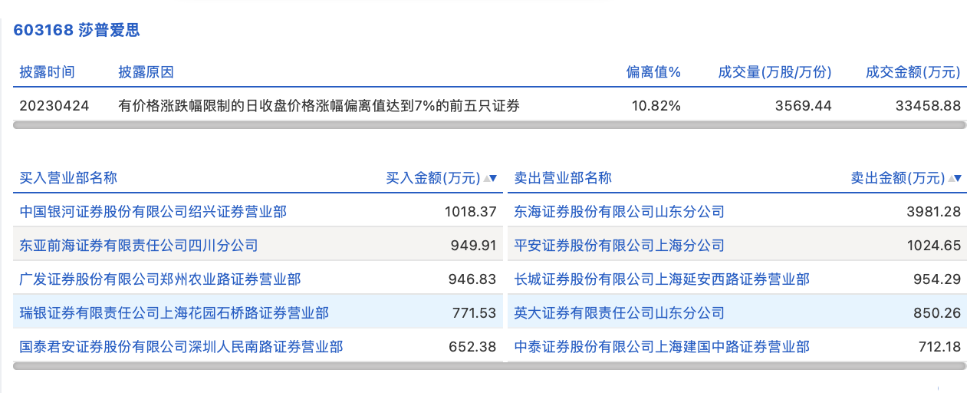Image resolution: width=980 pixels, height=393 pixels.
Task: Open 中泰证券上海建国中路证券营业部 link
Action: [662, 347]
